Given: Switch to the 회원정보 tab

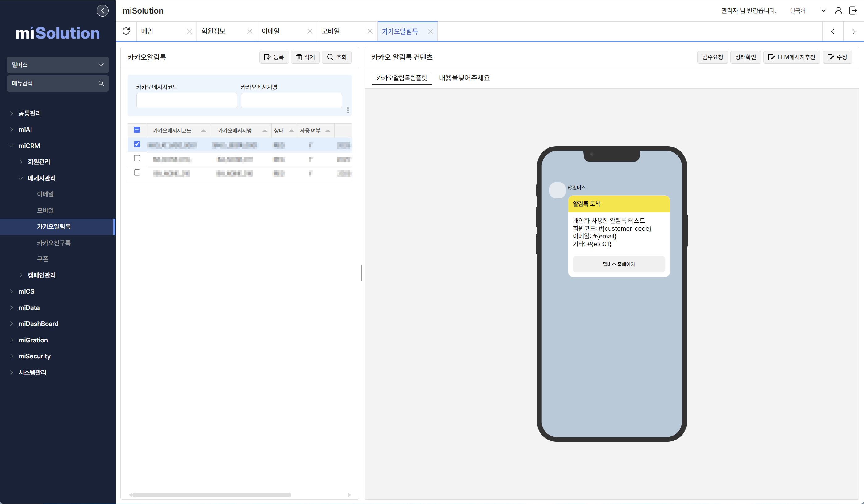Looking at the screenshot, I should point(213,31).
